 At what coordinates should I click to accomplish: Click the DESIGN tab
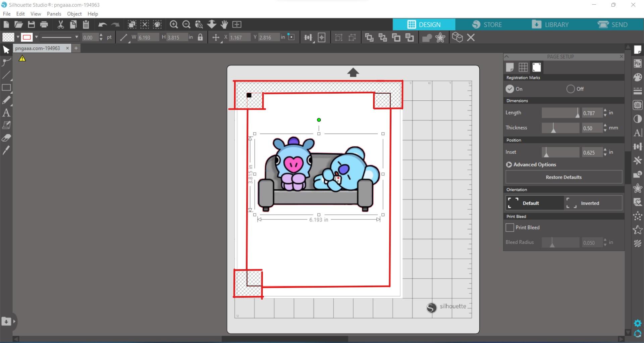(424, 24)
